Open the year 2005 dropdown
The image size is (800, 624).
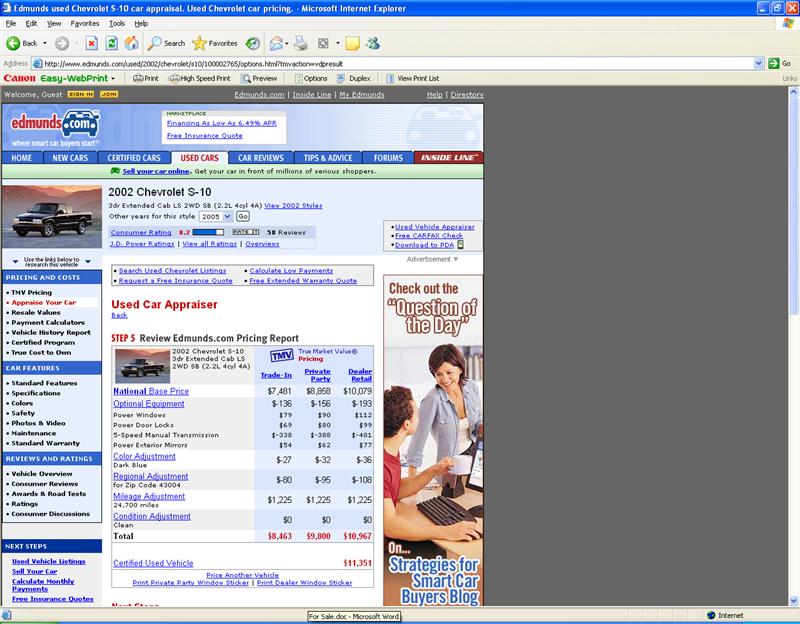pos(216,216)
